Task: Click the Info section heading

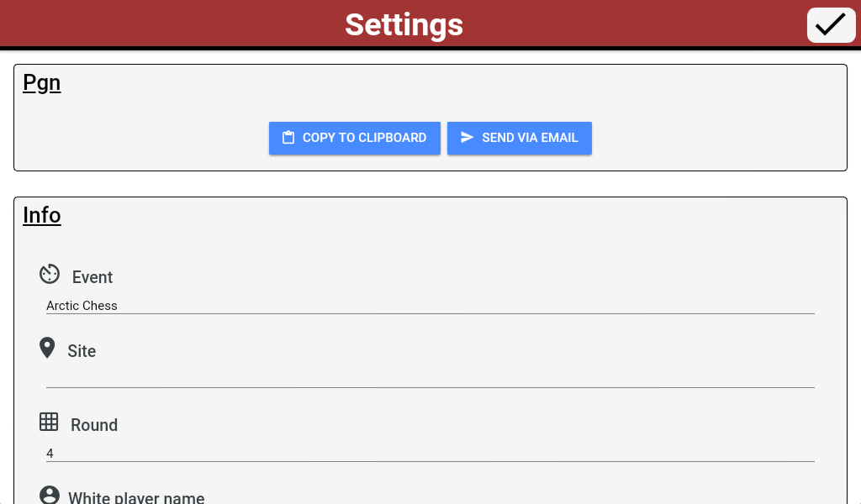Action: [x=41, y=216]
